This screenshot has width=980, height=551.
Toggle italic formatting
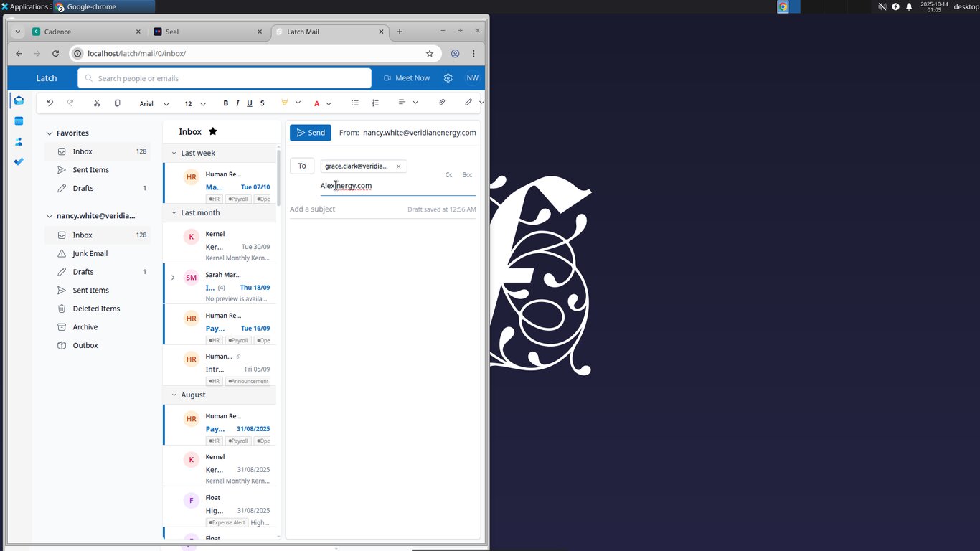[237, 103]
